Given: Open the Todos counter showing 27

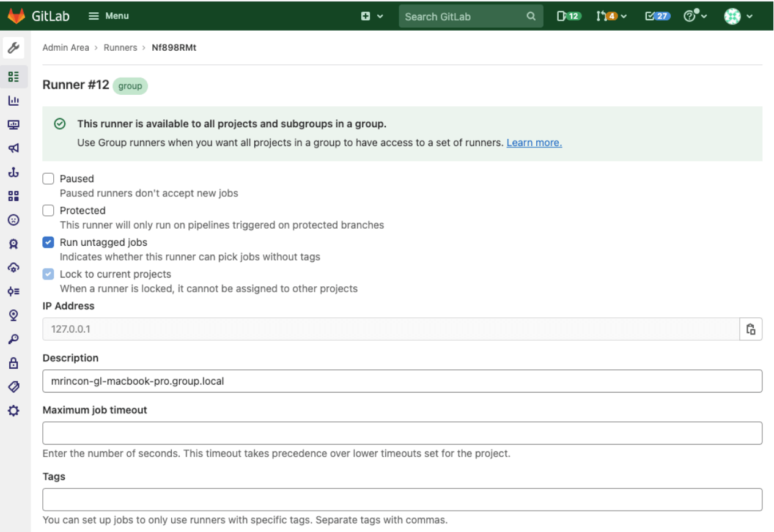Looking at the screenshot, I should click(x=657, y=16).
